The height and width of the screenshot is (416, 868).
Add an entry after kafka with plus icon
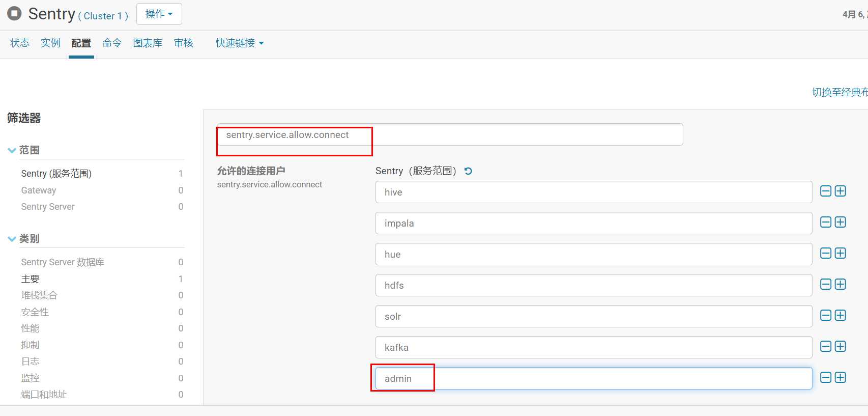(841, 346)
